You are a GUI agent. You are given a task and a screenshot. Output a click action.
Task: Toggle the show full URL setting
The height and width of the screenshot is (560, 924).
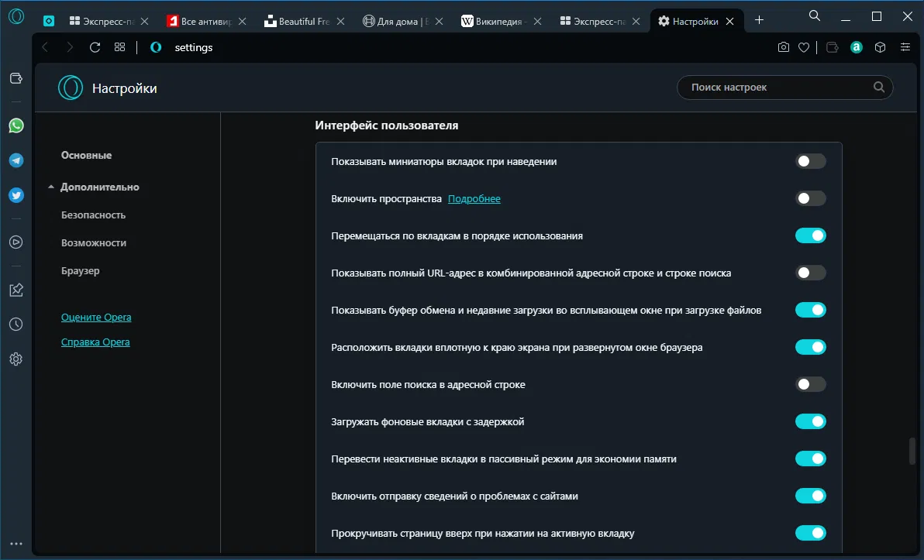click(810, 273)
